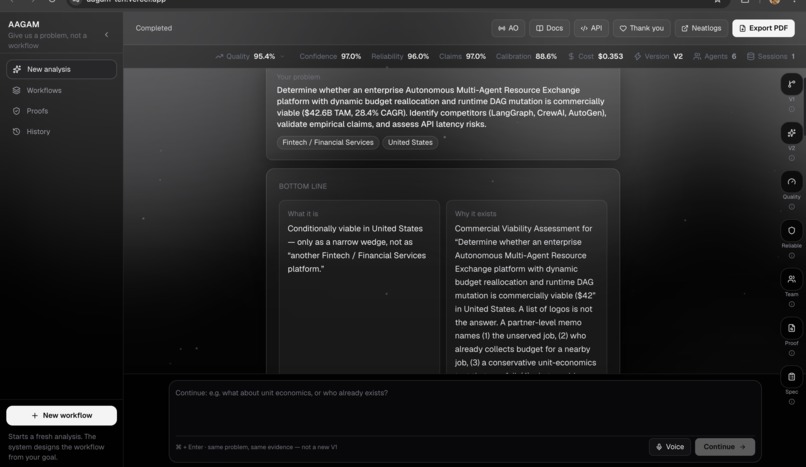Click the info circle under V1

(x=792, y=109)
